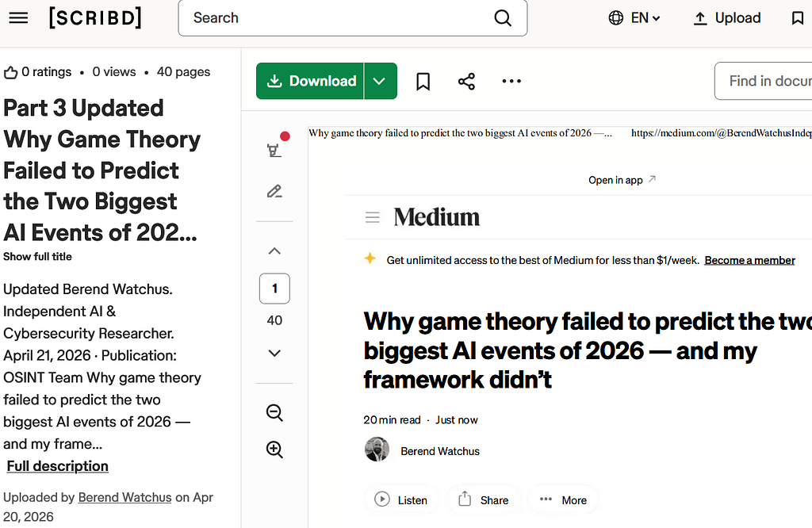
Task: Click the search magnifier icon
Action: (x=502, y=18)
